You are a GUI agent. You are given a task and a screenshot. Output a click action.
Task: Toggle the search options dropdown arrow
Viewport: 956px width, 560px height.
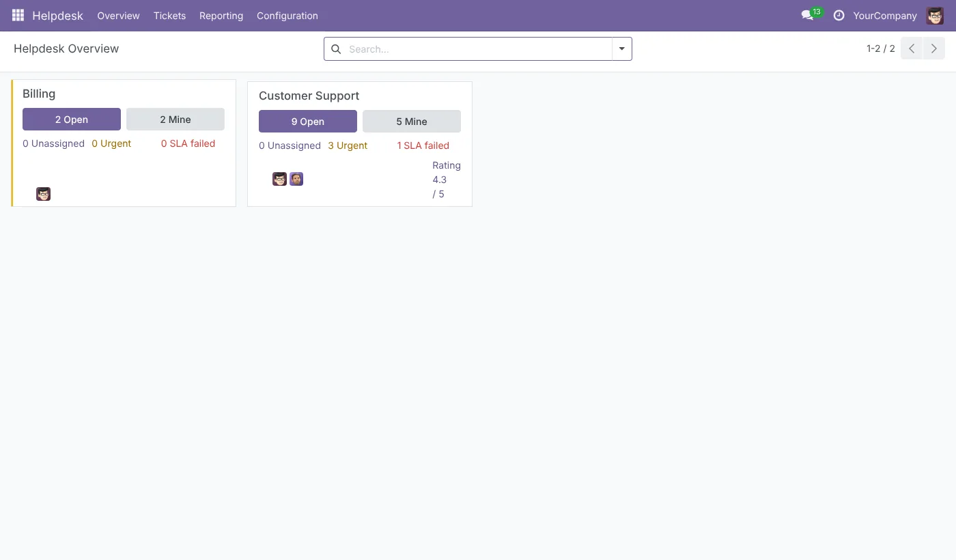click(622, 49)
